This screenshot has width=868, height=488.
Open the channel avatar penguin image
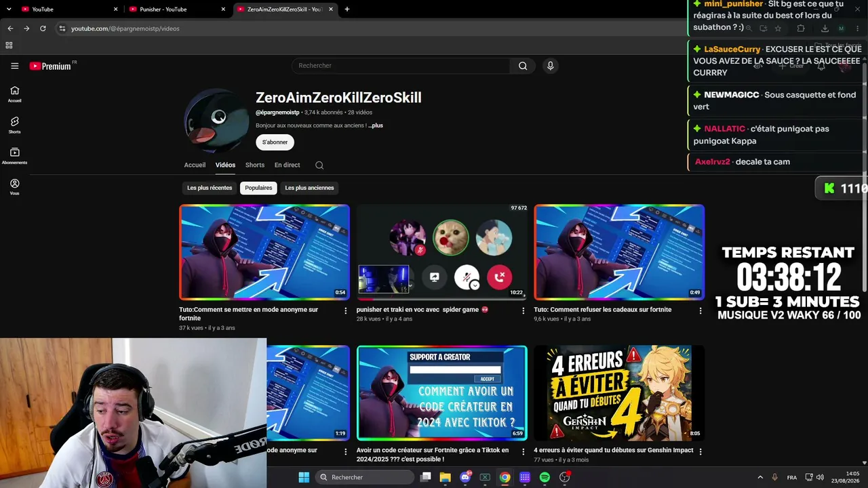[x=216, y=121]
